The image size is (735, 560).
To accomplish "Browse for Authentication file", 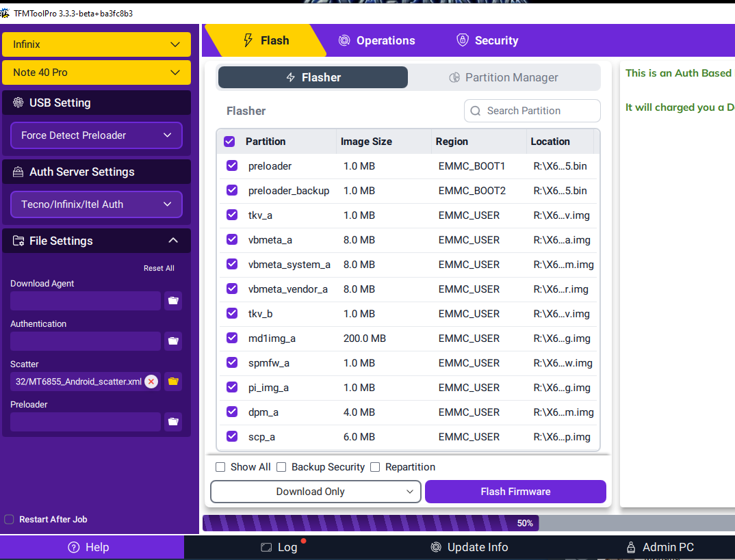I will point(173,341).
